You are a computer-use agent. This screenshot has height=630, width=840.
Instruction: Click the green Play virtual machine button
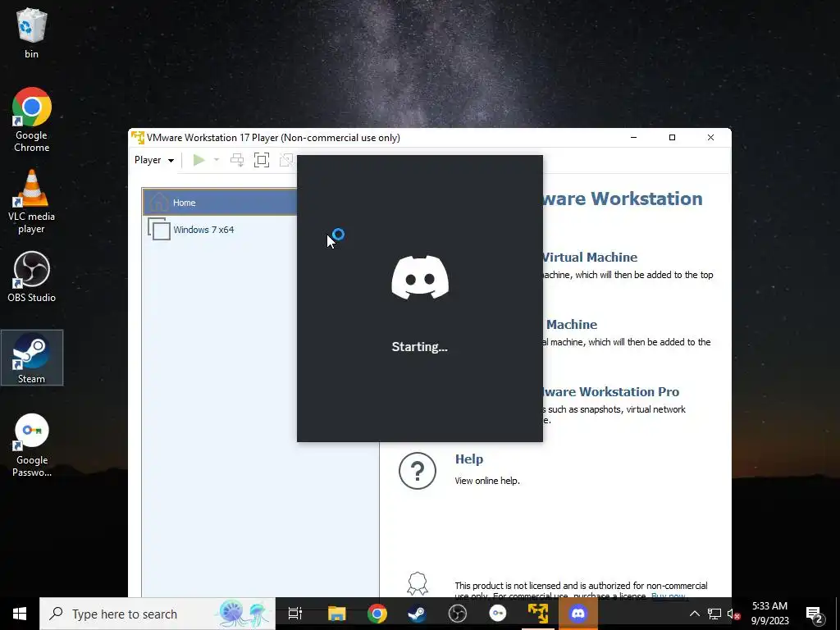click(x=199, y=160)
